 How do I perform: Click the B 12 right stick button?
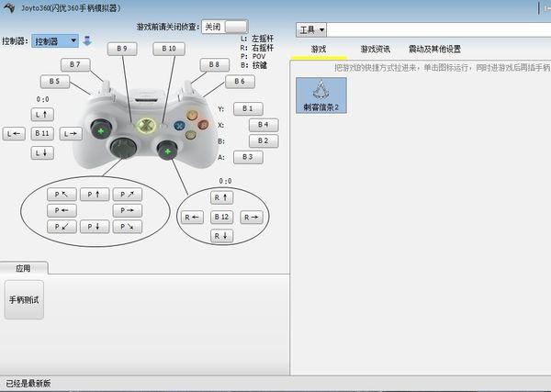pyautogui.click(x=221, y=217)
